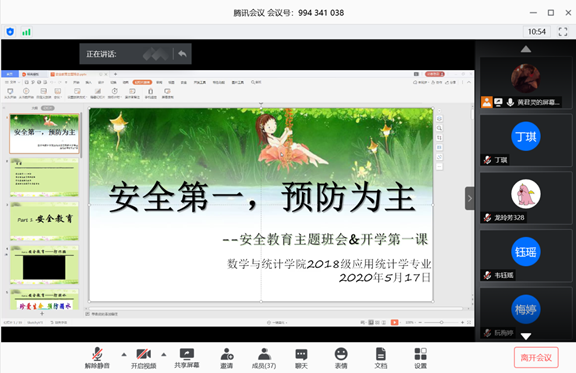The width and height of the screenshot is (576, 373).
Task: Expand video options arrow beside 开启视频
Action: point(164,355)
